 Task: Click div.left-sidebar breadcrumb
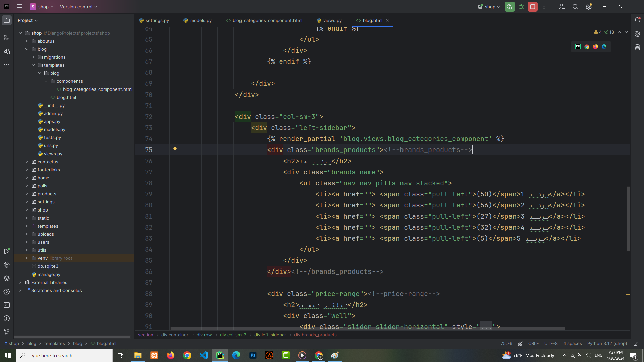coord(270,335)
